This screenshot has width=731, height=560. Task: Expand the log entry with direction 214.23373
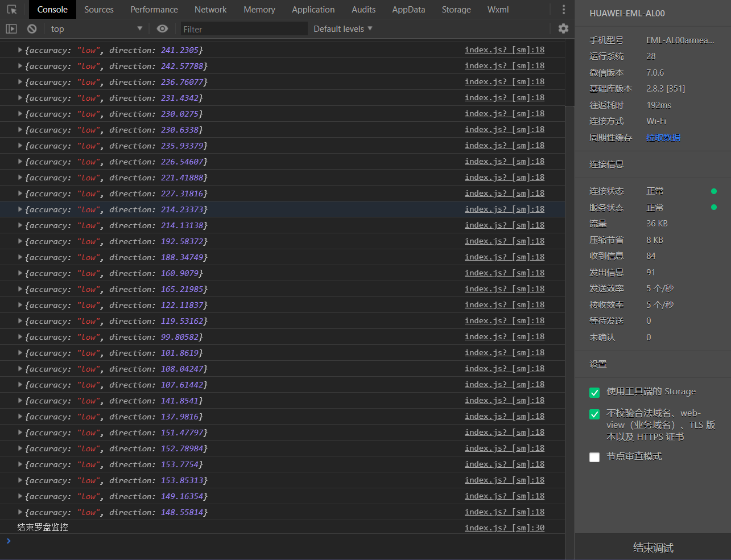coord(20,209)
